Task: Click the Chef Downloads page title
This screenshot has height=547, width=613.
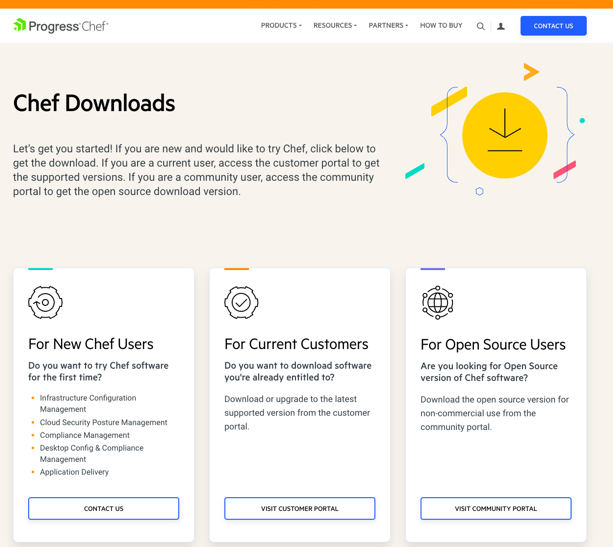Action: click(94, 103)
